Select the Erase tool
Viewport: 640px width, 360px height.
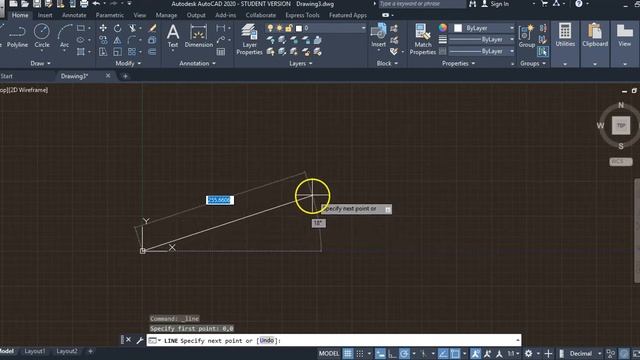click(x=152, y=28)
